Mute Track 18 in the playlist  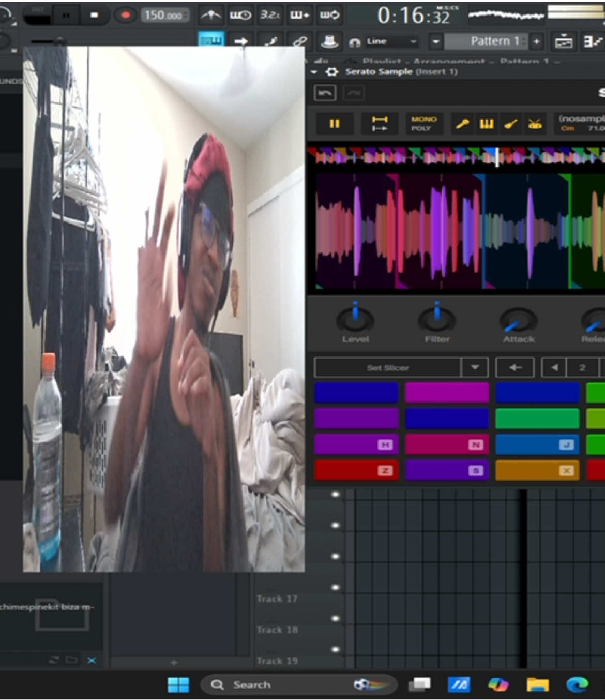click(x=336, y=619)
